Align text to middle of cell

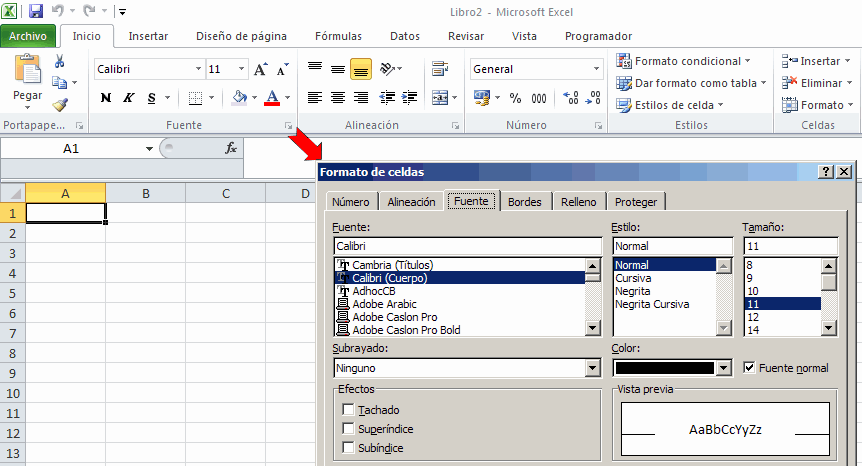338,69
